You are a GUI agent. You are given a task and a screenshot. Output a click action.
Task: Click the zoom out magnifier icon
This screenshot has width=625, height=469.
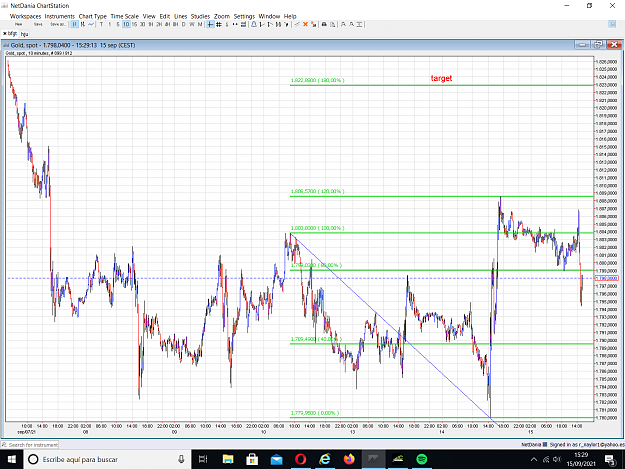pos(351,24)
